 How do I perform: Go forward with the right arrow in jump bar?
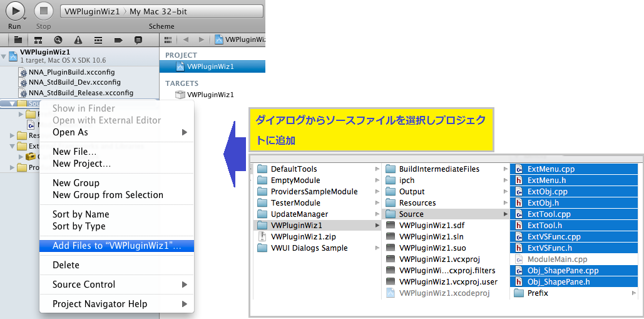click(x=202, y=40)
